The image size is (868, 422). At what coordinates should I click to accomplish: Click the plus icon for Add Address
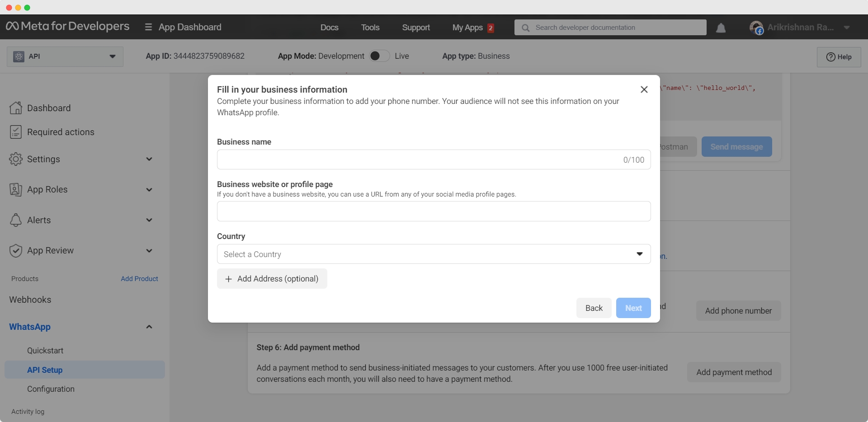[x=228, y=279]
